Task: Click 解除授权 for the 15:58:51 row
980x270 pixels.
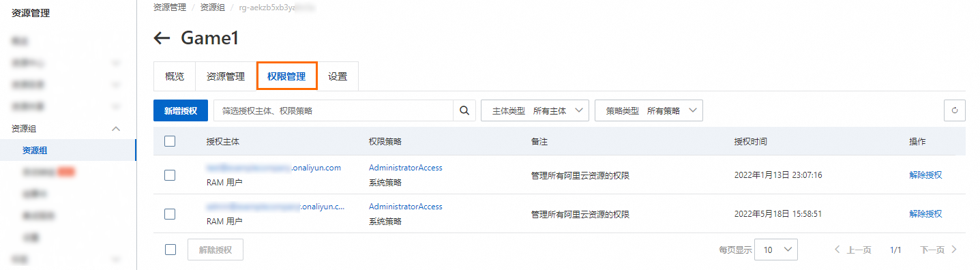Action: [x=925, y=214]
